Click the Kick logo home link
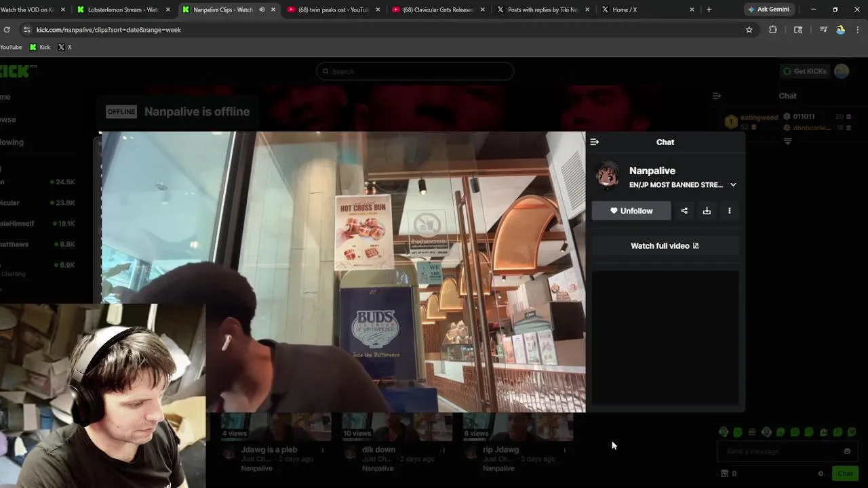868x488 pixels. (14, 71)
